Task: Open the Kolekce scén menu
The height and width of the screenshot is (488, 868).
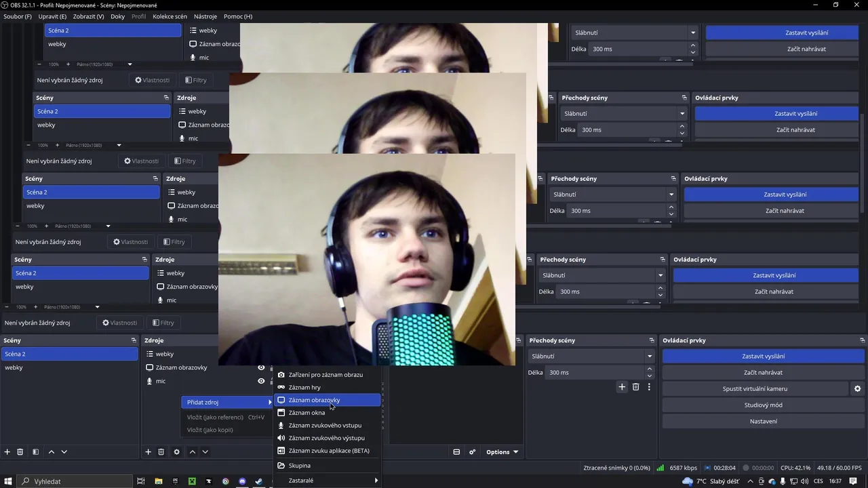Action: click(x=170, y=16)
